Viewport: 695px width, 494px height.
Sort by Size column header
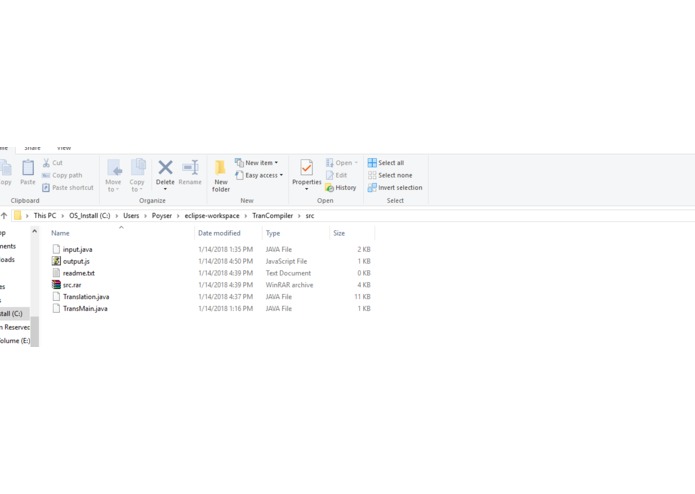[x=339, y=233]
